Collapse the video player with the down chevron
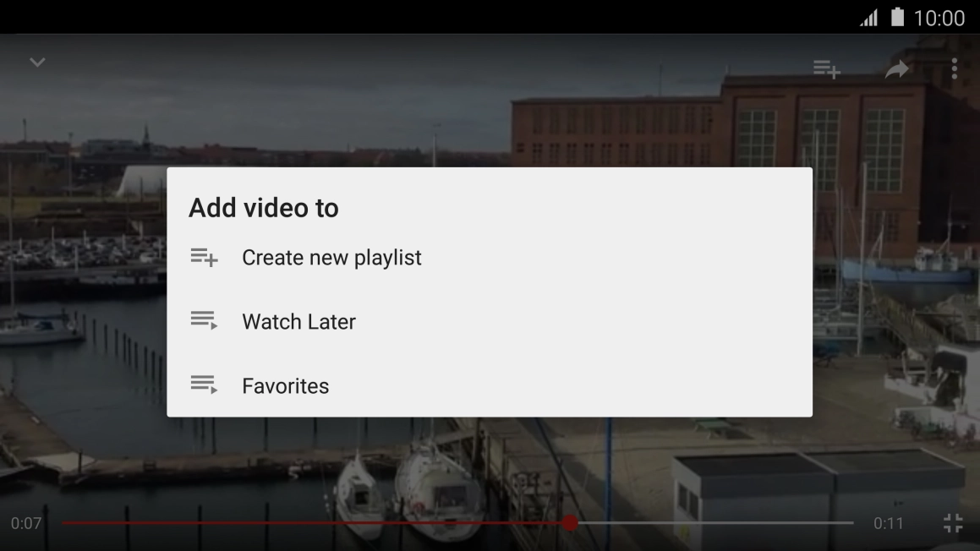 (37, 63)
